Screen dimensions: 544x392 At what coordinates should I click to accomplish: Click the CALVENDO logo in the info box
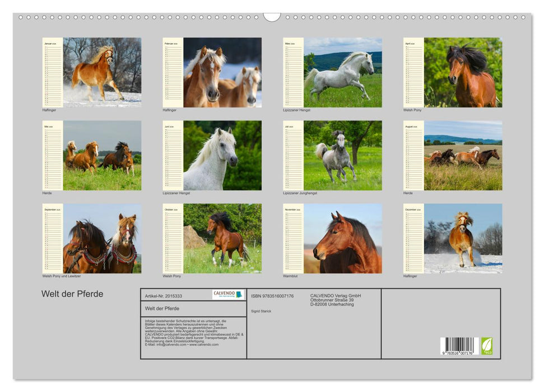click(x=228, y=295)
